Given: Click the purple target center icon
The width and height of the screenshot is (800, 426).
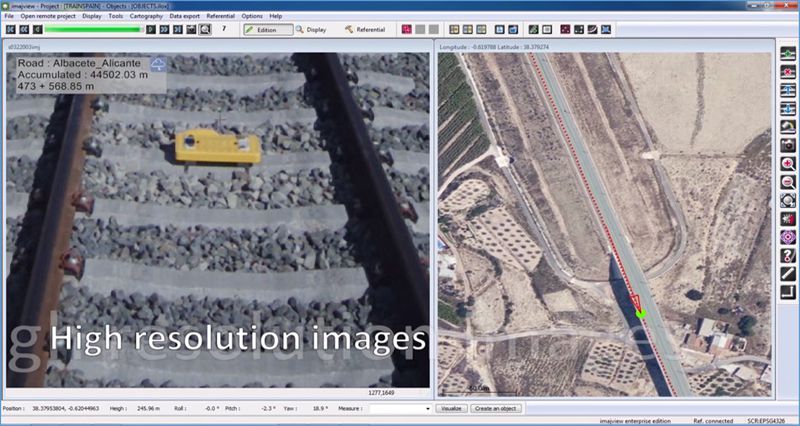Looking at the screenshot, I should [x=788, y=237].
